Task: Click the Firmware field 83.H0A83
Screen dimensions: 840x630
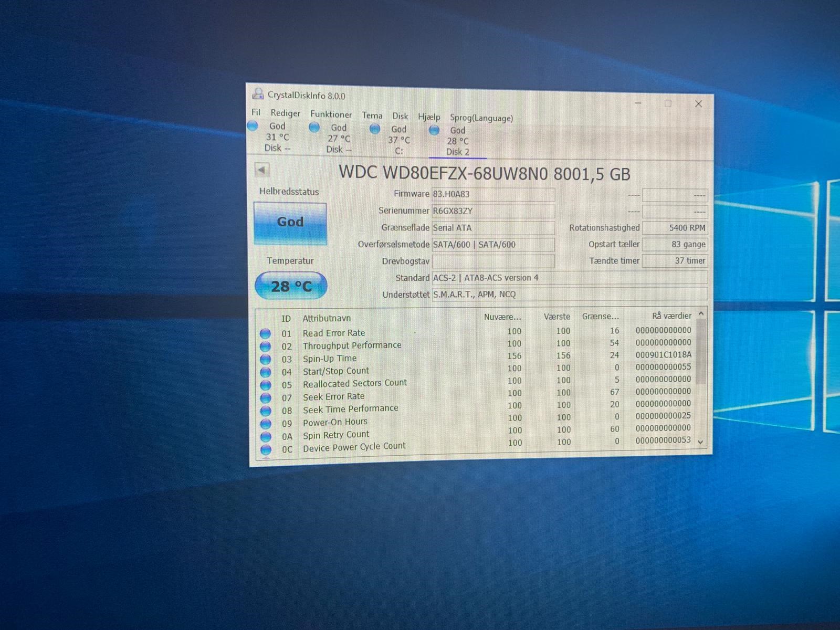Action: (x=493, y=194)
